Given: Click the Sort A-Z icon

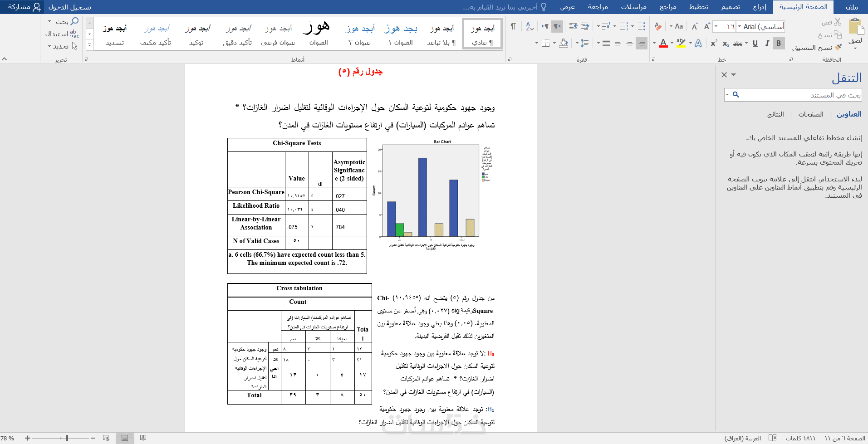Looking at the screenshot, I should click(530, 26).
